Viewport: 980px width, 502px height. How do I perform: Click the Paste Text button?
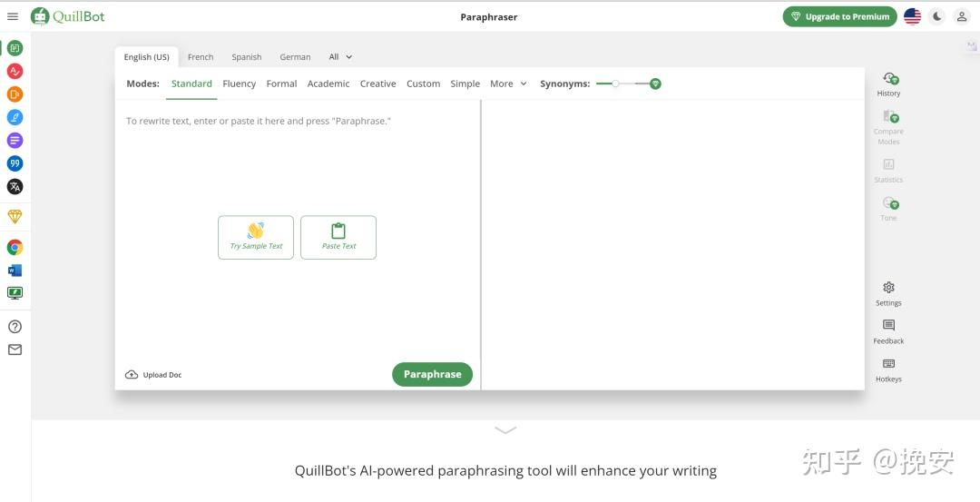338,238
